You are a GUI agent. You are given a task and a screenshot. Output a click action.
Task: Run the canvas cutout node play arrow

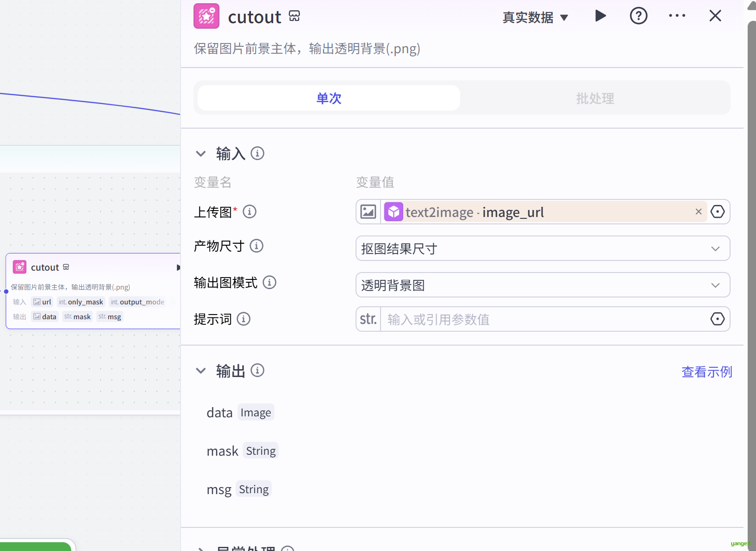[x=178, y=267]
